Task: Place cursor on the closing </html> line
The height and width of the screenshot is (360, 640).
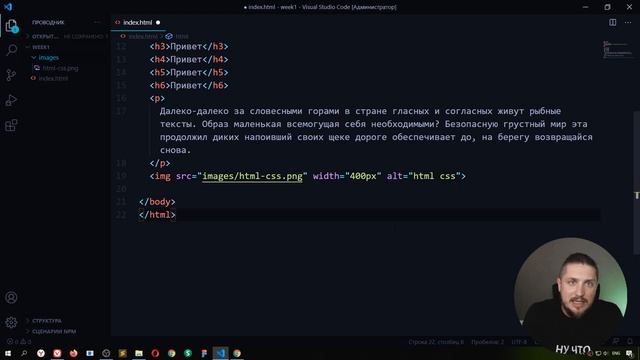Action: [157, 215]
